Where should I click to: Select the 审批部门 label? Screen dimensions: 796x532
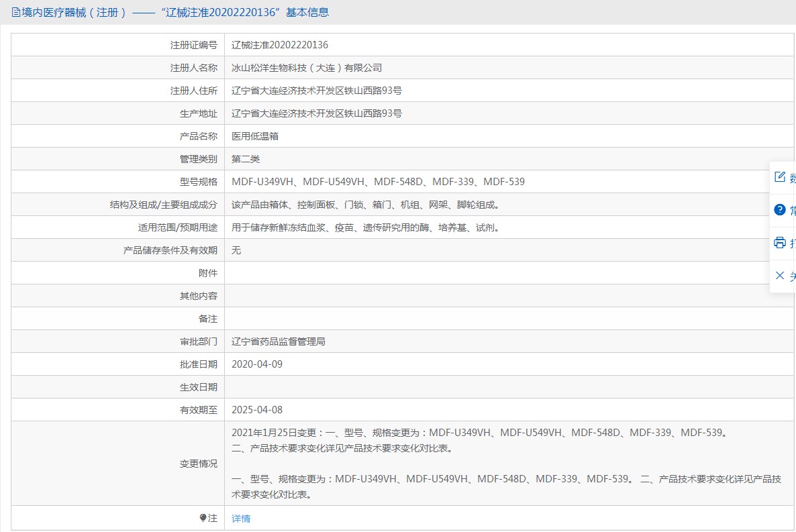pyautogui.click(x=199, y=341)
